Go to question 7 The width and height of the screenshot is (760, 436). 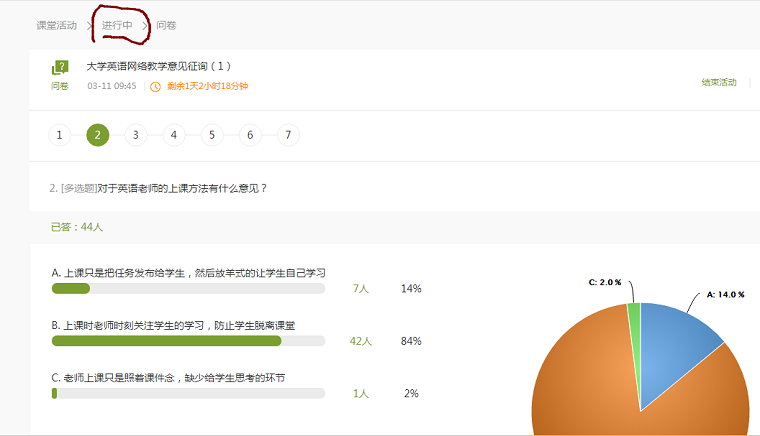click(288, 135)
